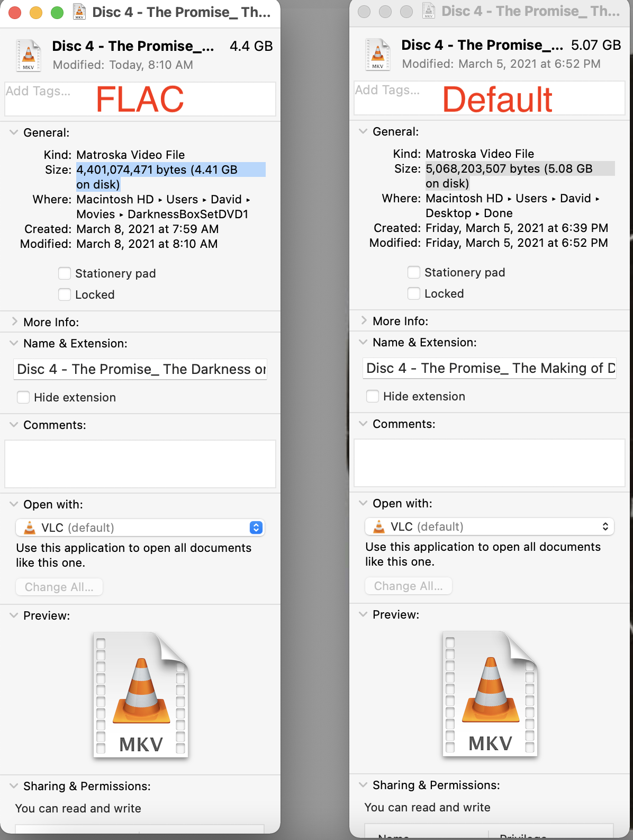Click the MKV file icon in FLAC window header
This screenshot has height=840, width=633.
coord(29,55)
